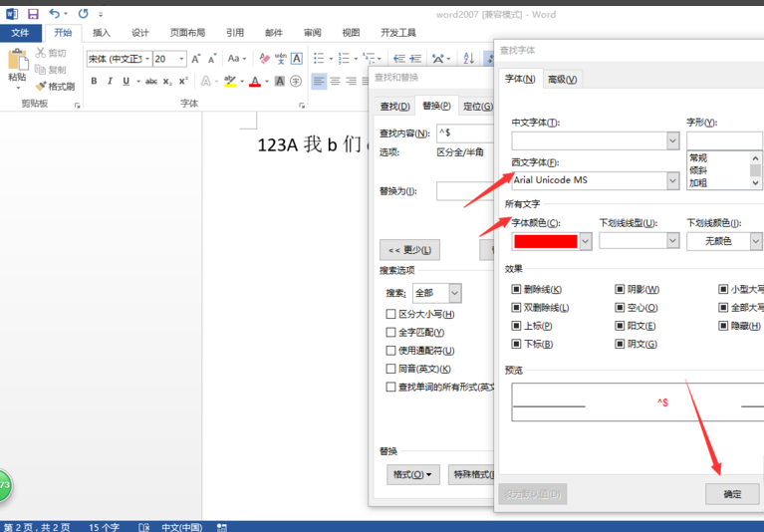Click Decrease Indent icon
The width and height of the screenshot is (764, 532).
[x=399, y=59]
